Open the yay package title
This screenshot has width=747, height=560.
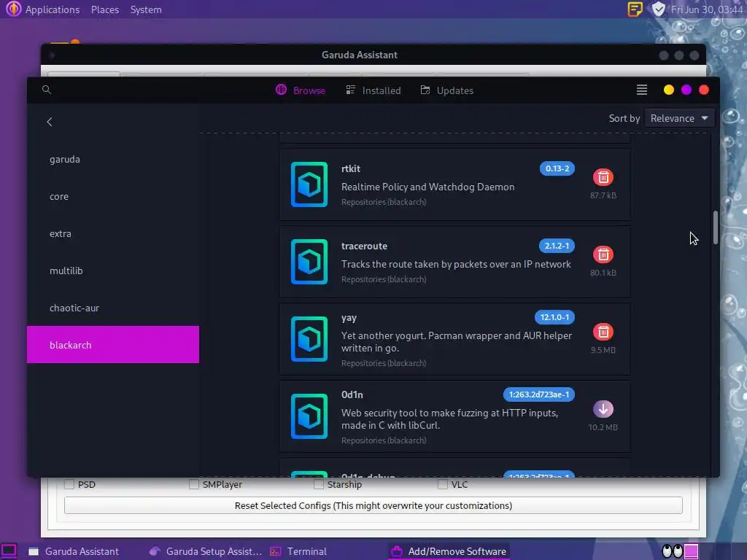(349, 318)
